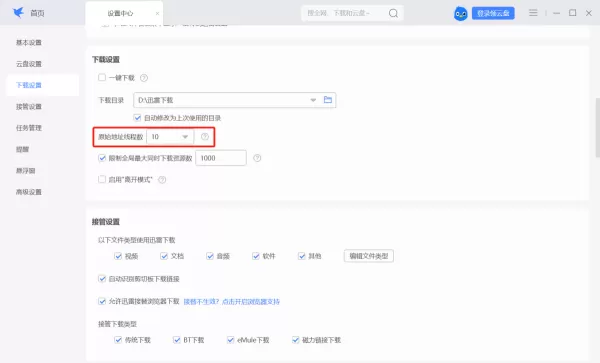600x363 pixels.
Task: Enable the 一键下载 checkbox
Action: (102, 78)
